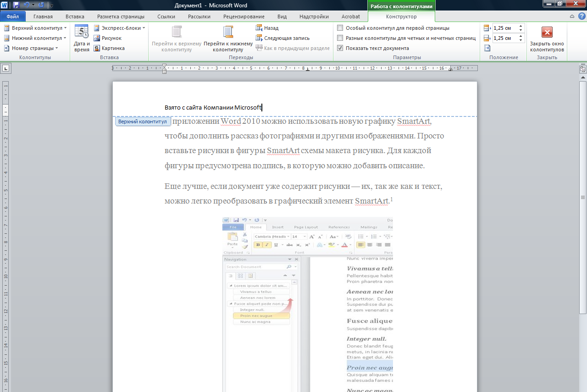Switch to the Рецензирование tab
The width and height of the screenshot is (587, 392).
pos(244,17)
